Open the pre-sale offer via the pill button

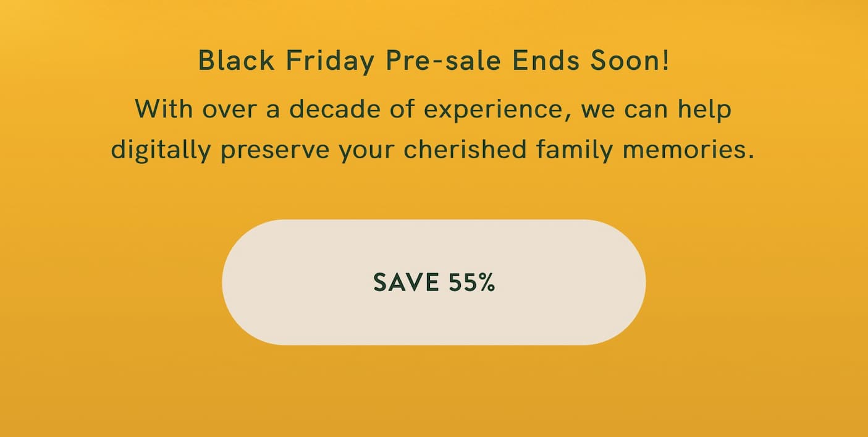(x=434, y=282)
